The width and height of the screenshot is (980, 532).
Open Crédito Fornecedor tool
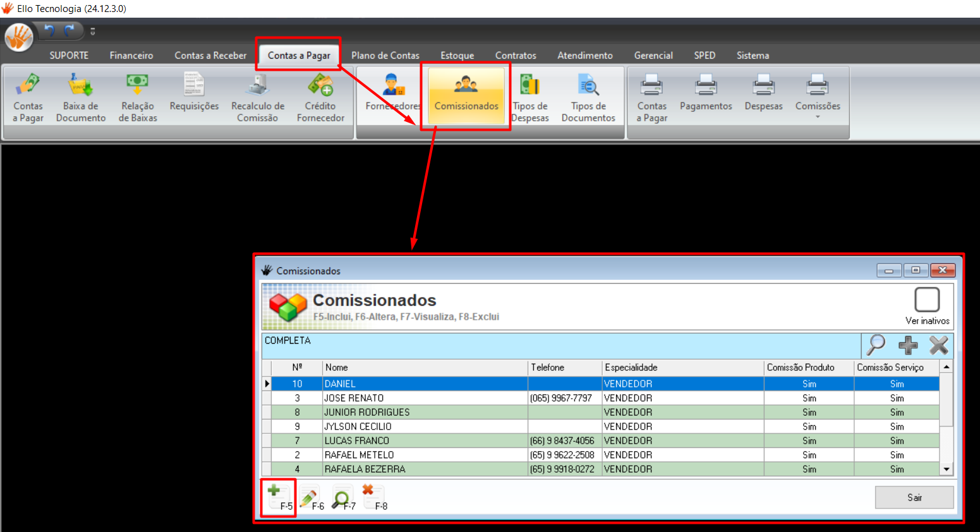tap(320, 98)
